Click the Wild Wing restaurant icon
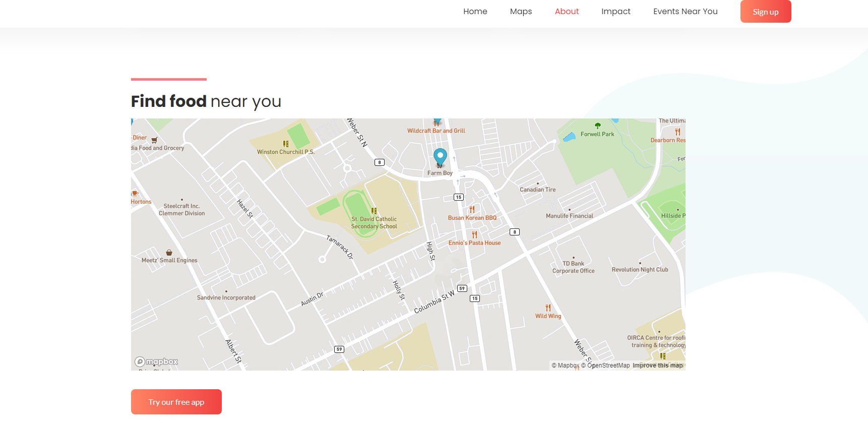This screenshot has width=868, height=423. tap(548, 308)
